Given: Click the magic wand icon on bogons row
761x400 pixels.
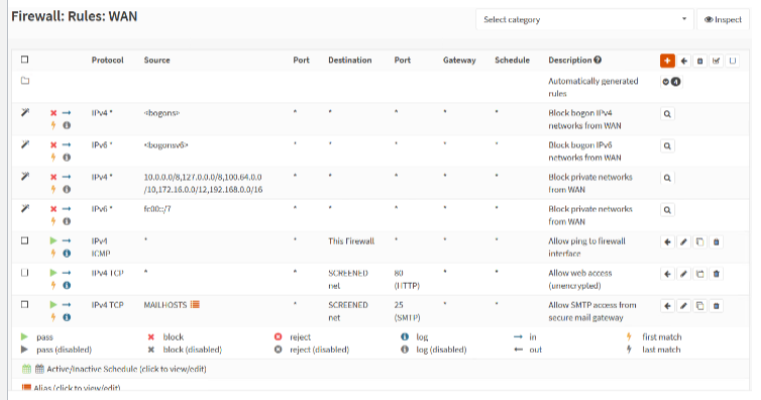Looking at the screenshot, I should 25,113.
